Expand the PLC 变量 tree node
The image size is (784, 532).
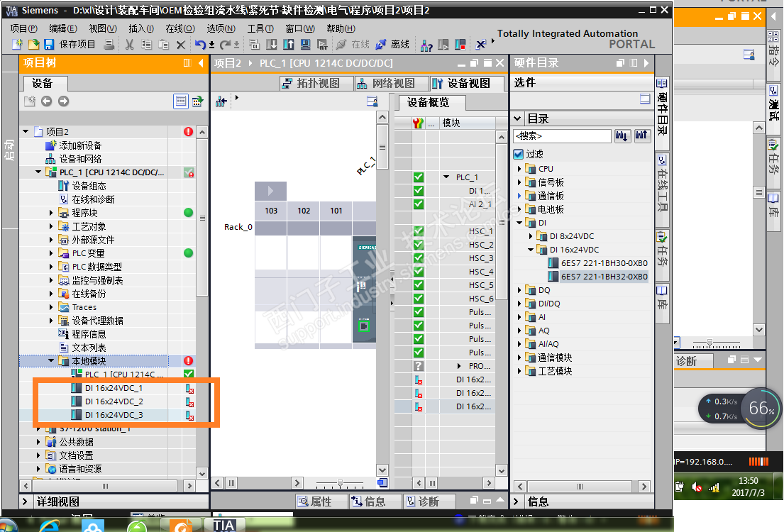[x=51, y=253]
